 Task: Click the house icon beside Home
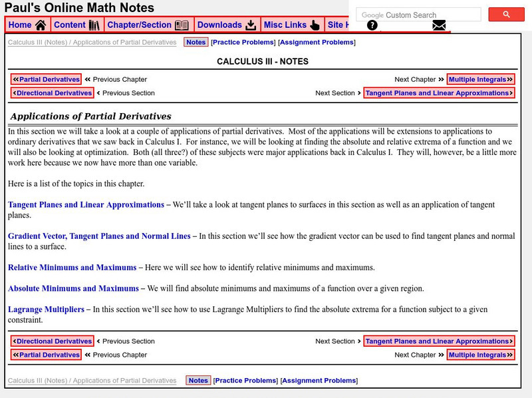click(x=41, y=25)
